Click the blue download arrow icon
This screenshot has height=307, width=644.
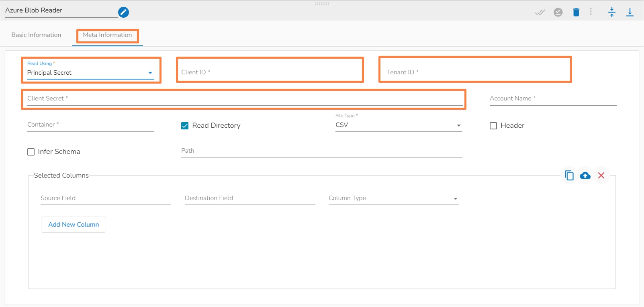point(630,12)
